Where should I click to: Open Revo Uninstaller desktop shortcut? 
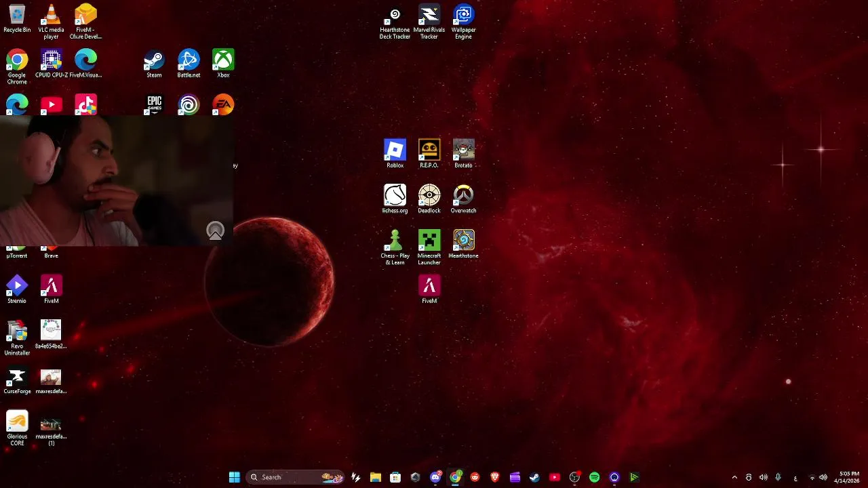pos(17,338)
